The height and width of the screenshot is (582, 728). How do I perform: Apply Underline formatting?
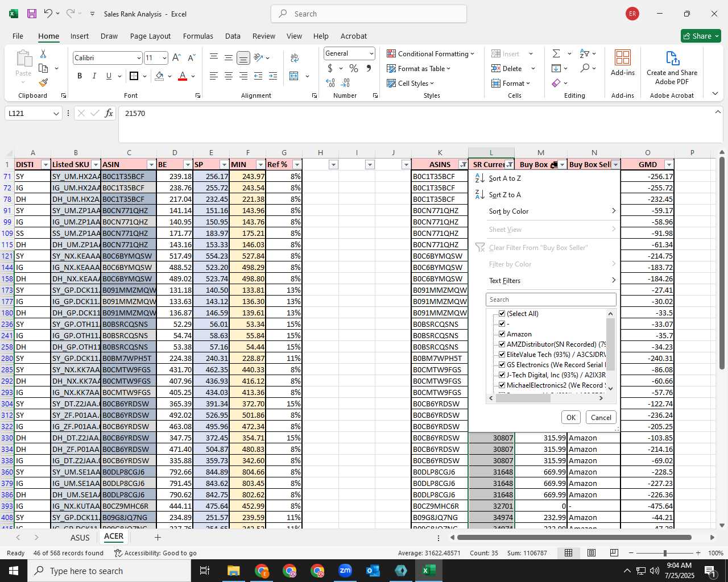[x=109, y=76]
